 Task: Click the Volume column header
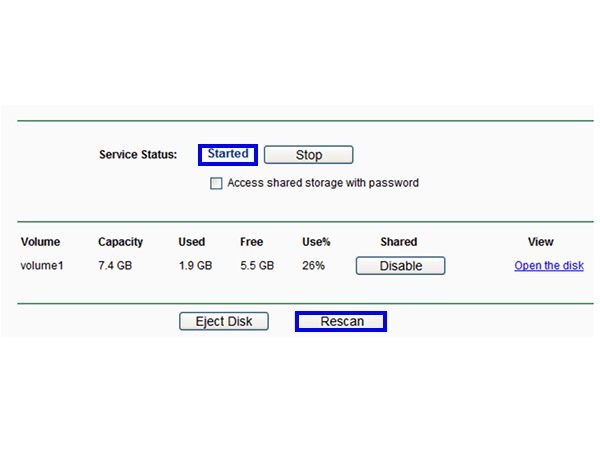pyautogui.click(x=40, y=242)
